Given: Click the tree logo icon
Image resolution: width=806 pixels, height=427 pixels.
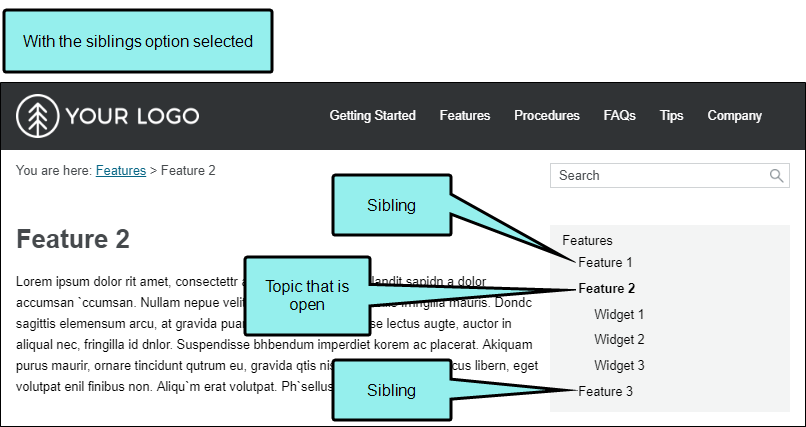Looking at the screenshot, I should tap(38, 116).
